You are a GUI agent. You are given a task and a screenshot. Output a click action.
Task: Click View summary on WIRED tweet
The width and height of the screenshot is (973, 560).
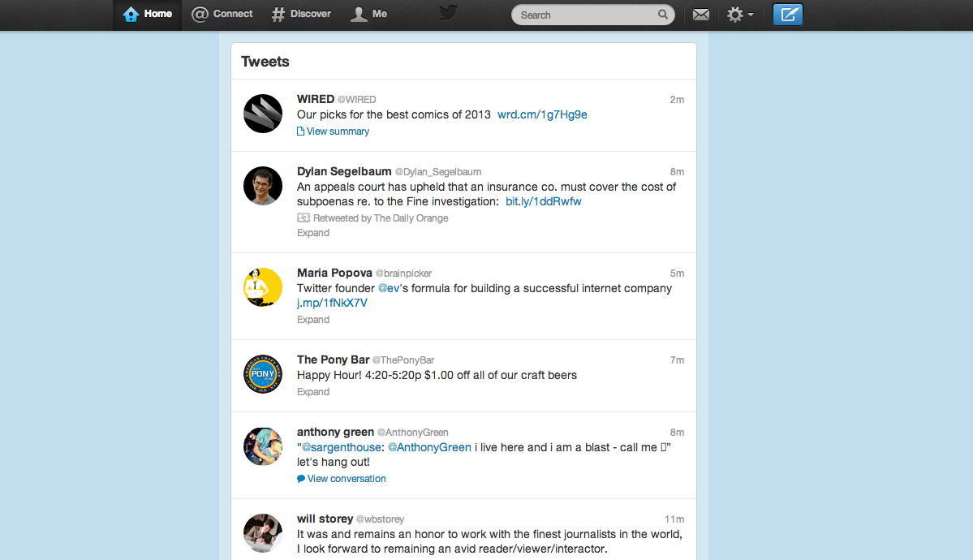334,131
